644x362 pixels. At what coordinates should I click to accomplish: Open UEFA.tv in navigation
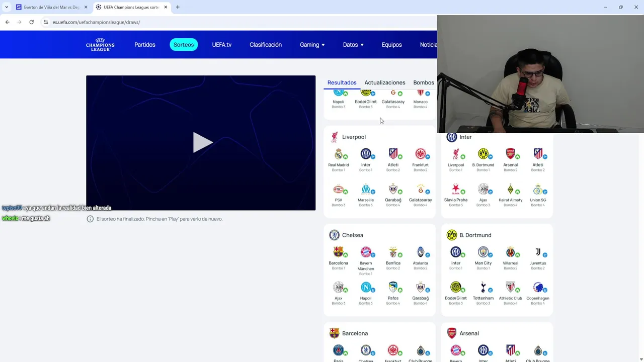[x=222, y=45]
